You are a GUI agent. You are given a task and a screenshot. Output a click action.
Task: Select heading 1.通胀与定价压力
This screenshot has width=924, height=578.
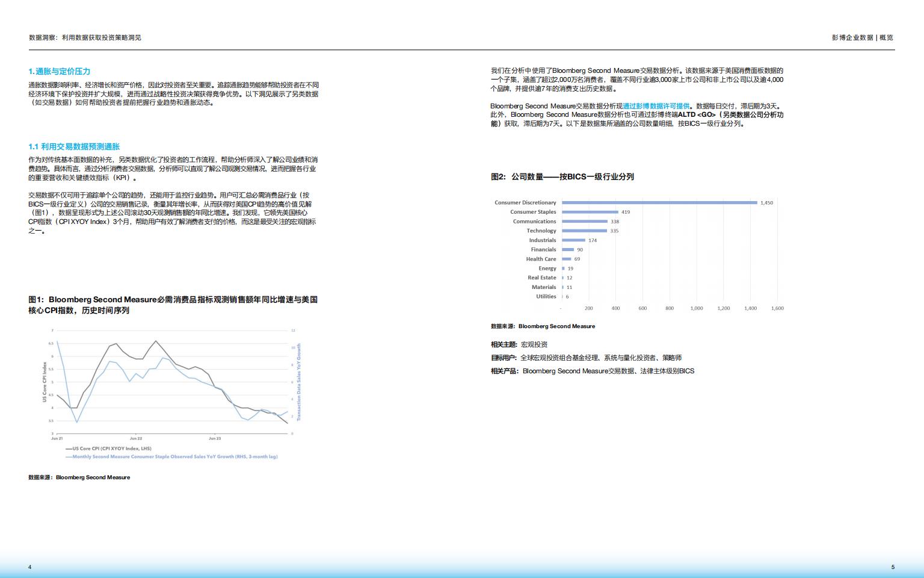click(x=60, y=71)
